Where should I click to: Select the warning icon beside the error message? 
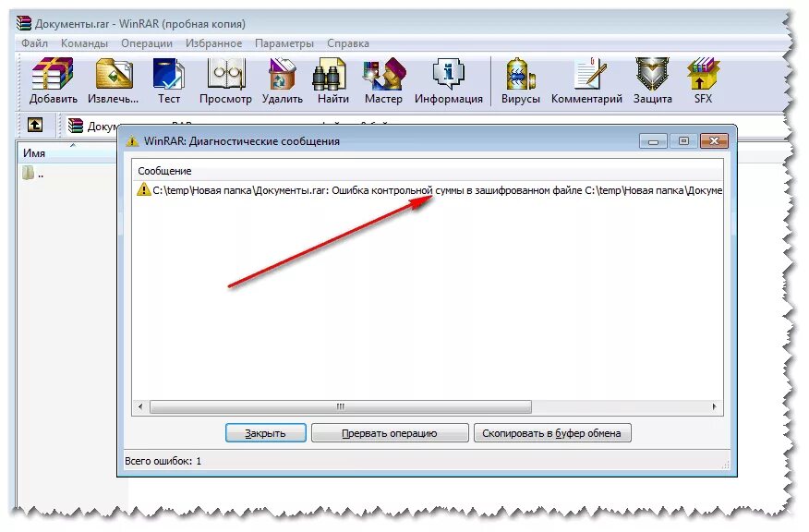(x=143, y=189)
